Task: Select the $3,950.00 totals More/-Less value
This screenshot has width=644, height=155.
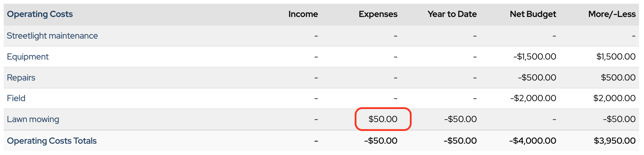Action: [x=614, y=141]
